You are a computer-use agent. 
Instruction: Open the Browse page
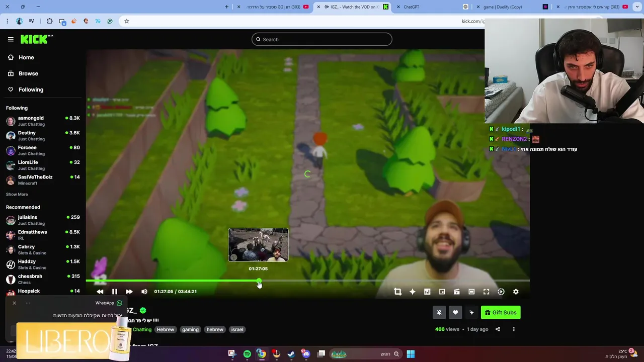[23, 73]
